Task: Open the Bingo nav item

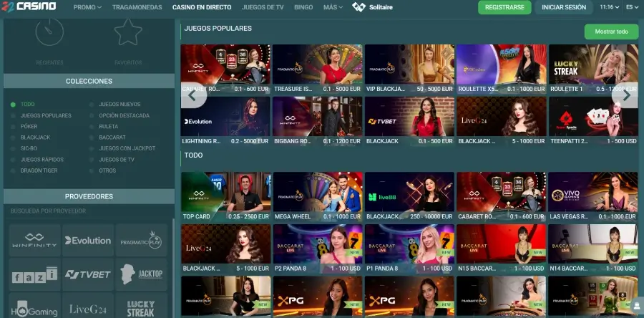Action: tap(303, 7)
